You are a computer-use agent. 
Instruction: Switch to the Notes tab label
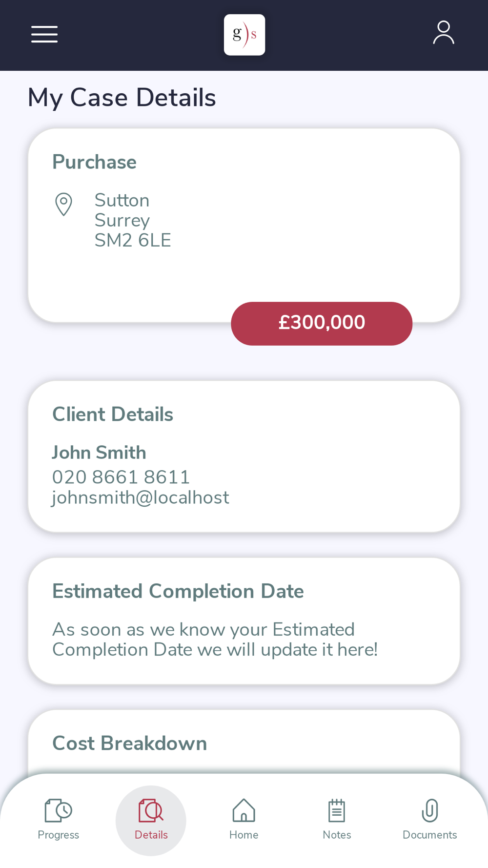(x=337, y=835)
